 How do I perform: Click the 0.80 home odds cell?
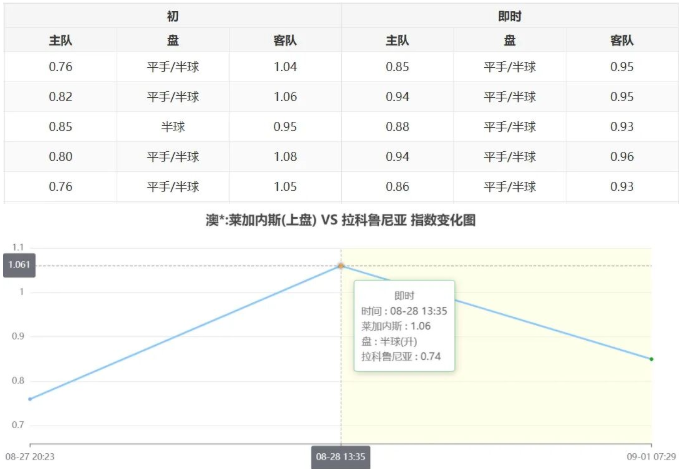pos(60,157)
